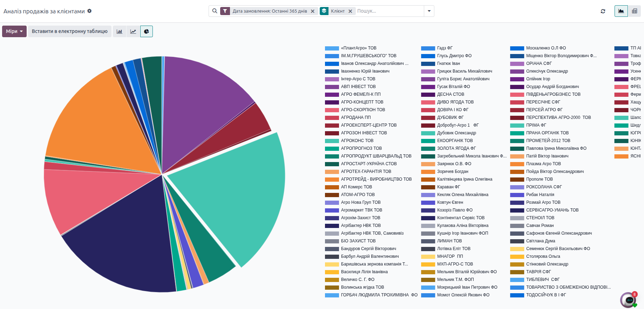Screen dimensions: 644x309
Task: Open search options dropdown arrow
Action: (429, 11)
